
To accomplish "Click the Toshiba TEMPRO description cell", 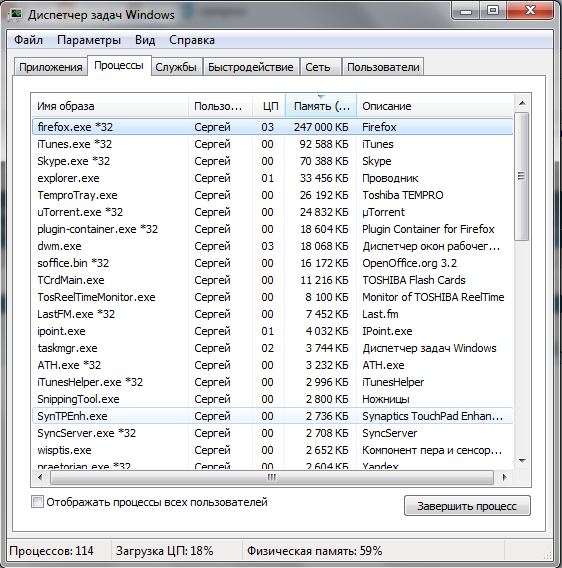I will [x=403, y=195].
